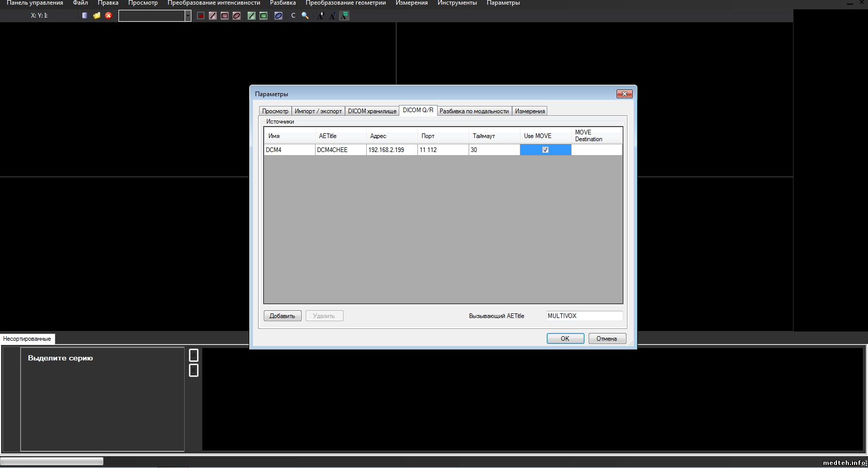Toggle the A box in series panel
The height and width of the screenshot is (468, 868).
click(x=194, y=355)
